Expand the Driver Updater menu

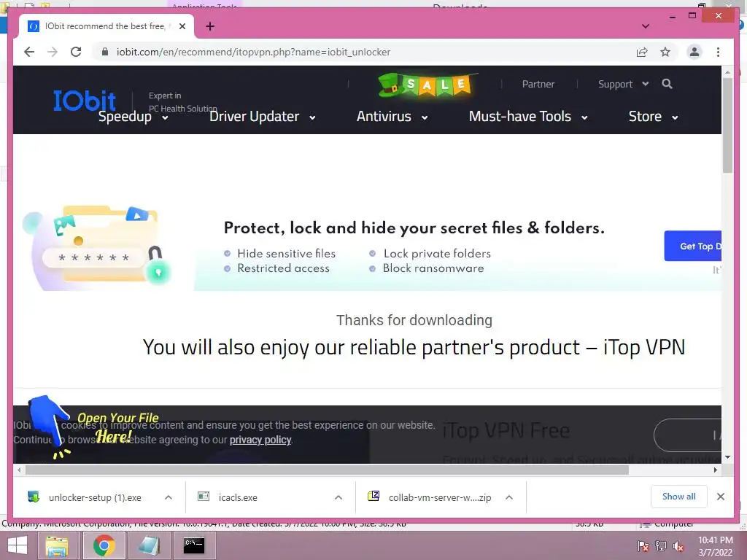262,117
